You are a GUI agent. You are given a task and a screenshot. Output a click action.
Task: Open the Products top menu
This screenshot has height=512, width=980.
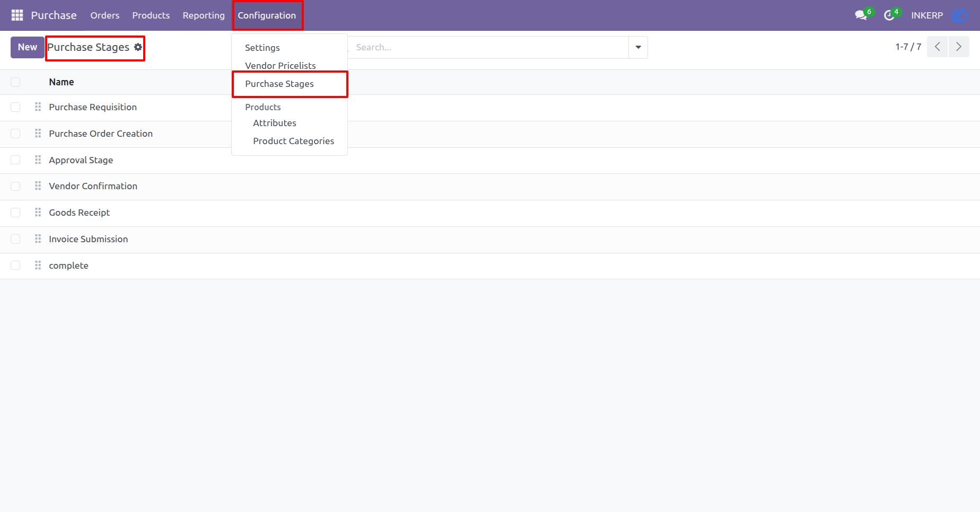(151, 15)
